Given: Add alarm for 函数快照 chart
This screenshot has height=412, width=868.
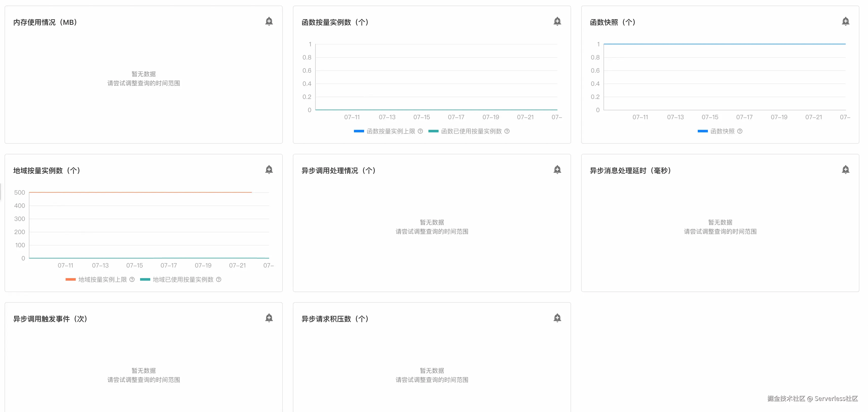Looking at the screenshot, I should [845, 22].
